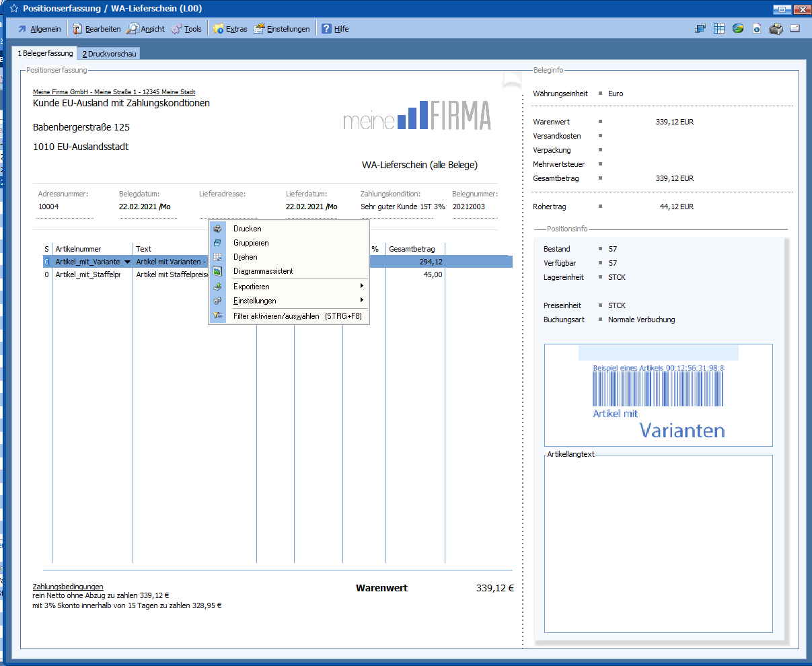Click the Lieferdatum field 22.02.2021

point(306,207)
